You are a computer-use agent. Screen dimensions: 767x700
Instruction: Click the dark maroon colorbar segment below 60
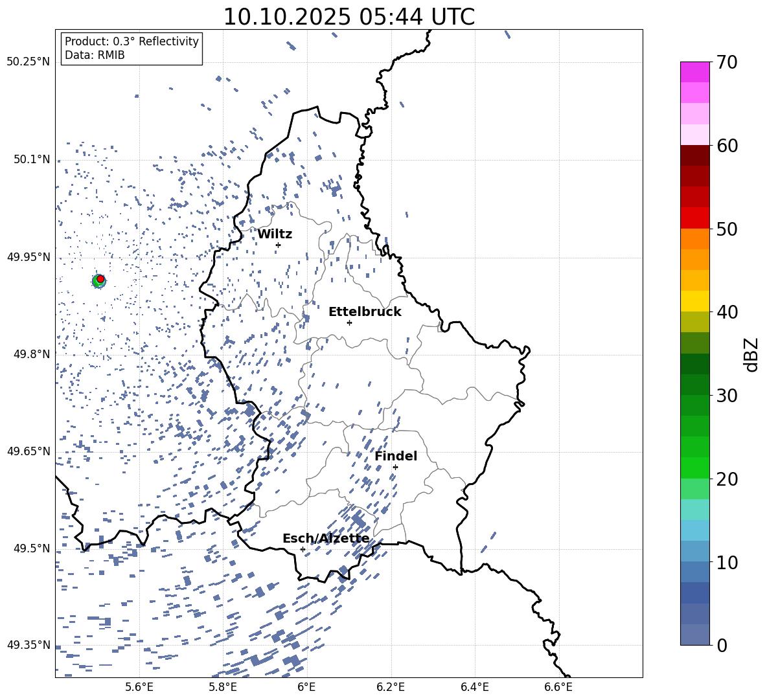[x=694, y=156]
